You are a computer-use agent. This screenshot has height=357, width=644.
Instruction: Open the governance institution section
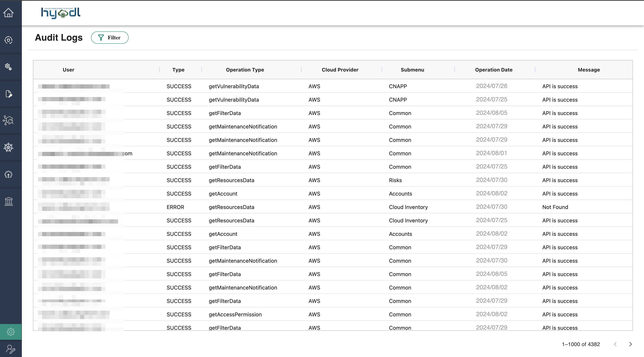[9, 201]
